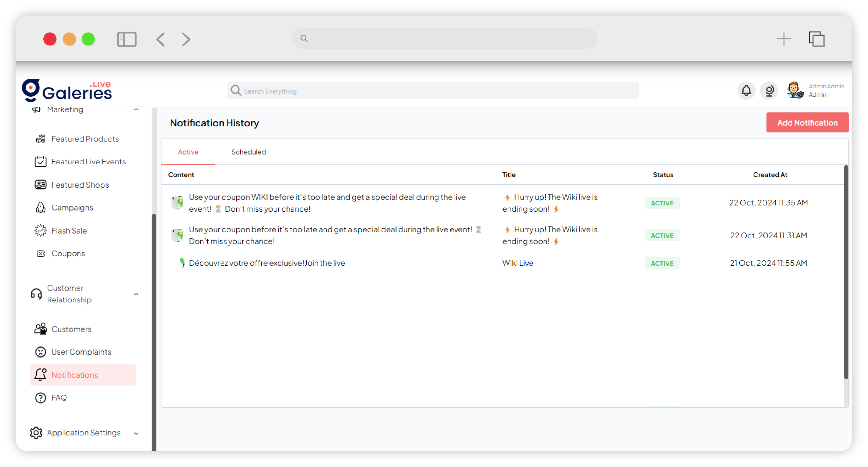Open User Complaints page
The image size is (868, 467).
(x=81, y=352)
